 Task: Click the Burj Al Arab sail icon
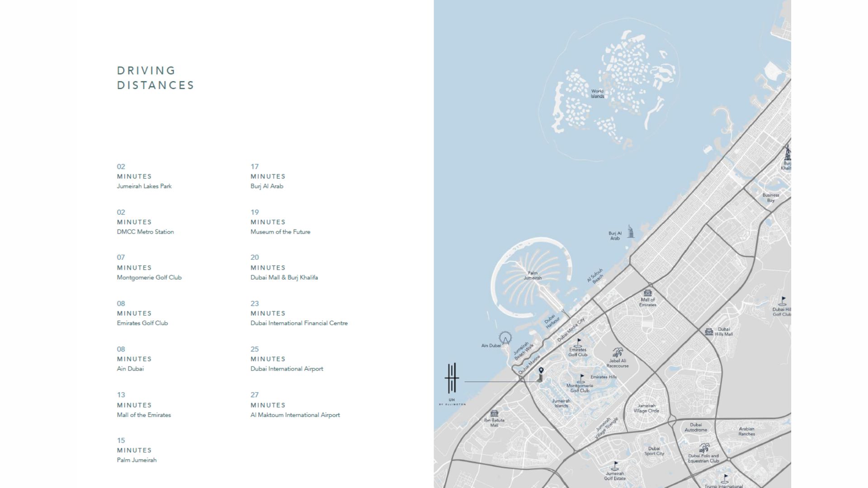pyautogui.click(x=631, y=231)
